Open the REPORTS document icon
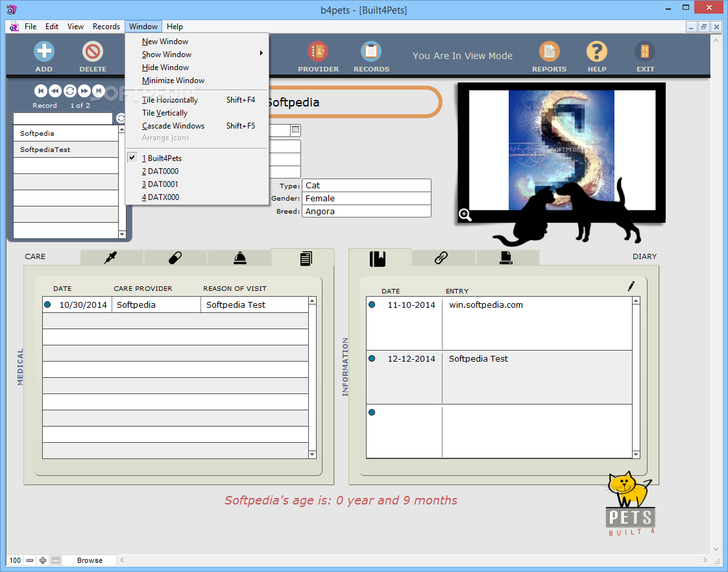Screen dimensions: 728x572 point(550,51)
